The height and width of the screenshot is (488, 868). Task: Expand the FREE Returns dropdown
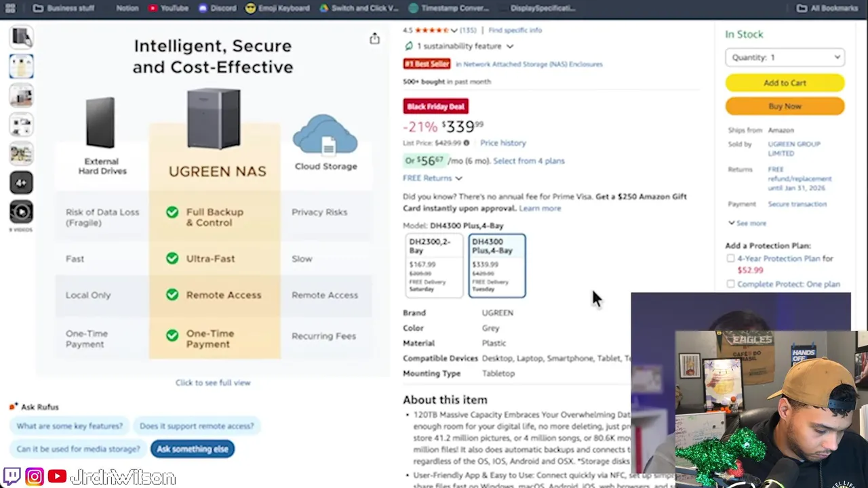[x=432, y=178]
